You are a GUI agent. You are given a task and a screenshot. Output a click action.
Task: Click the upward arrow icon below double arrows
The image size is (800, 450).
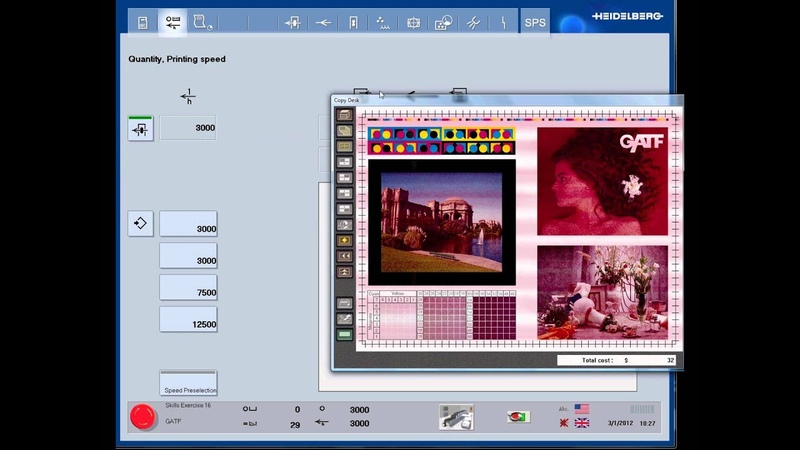tap(344, 272)
